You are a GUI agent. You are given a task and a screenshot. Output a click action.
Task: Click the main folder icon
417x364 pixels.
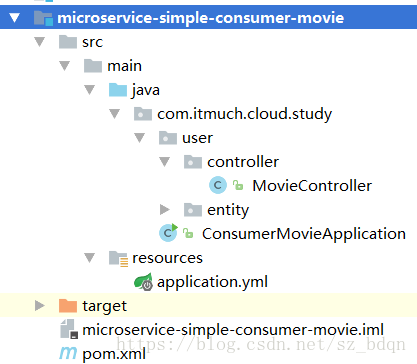[x=93, y=66]
